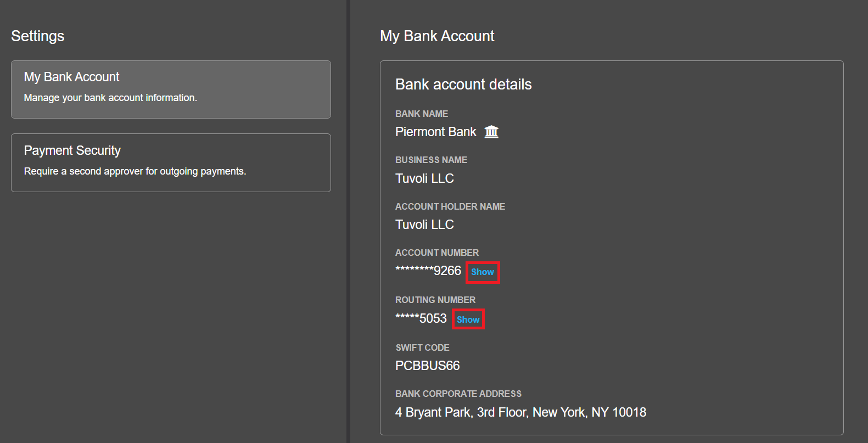This screenshot has height=443, width=868.
Task: Click the BANK CORPORATE ADDRESS label
Action: [x=458, y=394]
